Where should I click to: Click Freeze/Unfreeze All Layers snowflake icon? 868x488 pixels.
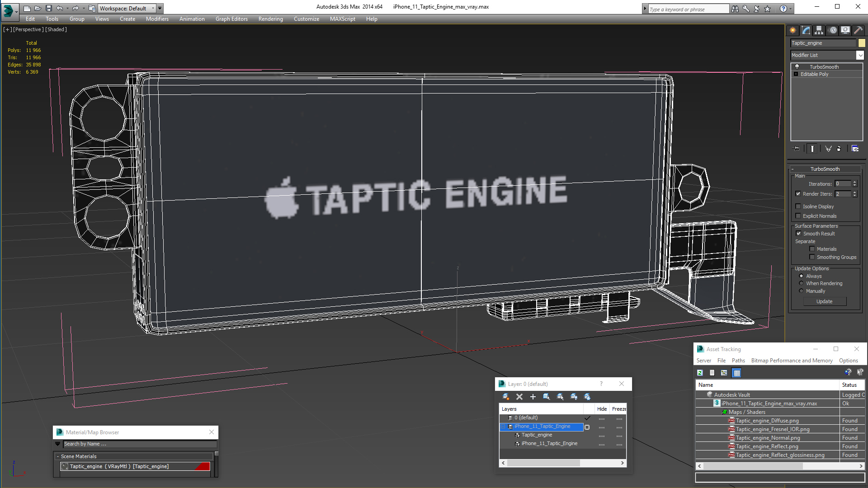click(x=587, y=397)
